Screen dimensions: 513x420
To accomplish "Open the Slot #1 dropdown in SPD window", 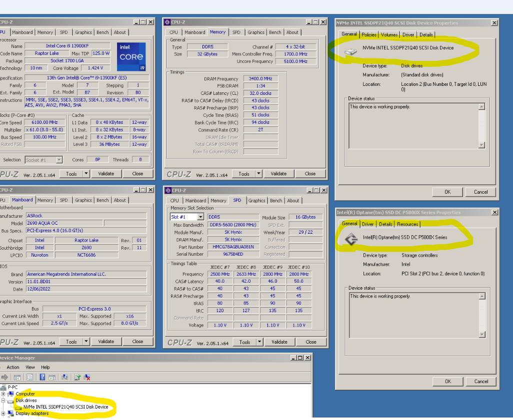I will tap(200, 217).
